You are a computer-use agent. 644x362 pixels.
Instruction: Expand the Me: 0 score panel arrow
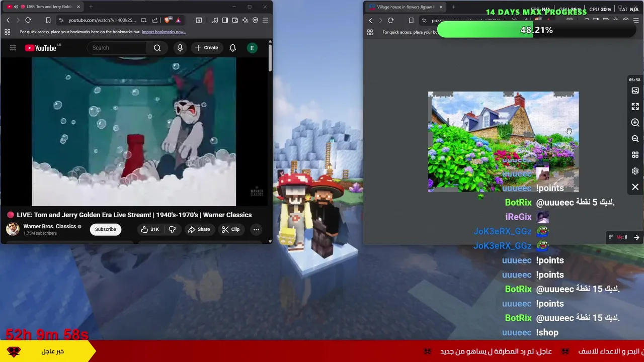636,237
